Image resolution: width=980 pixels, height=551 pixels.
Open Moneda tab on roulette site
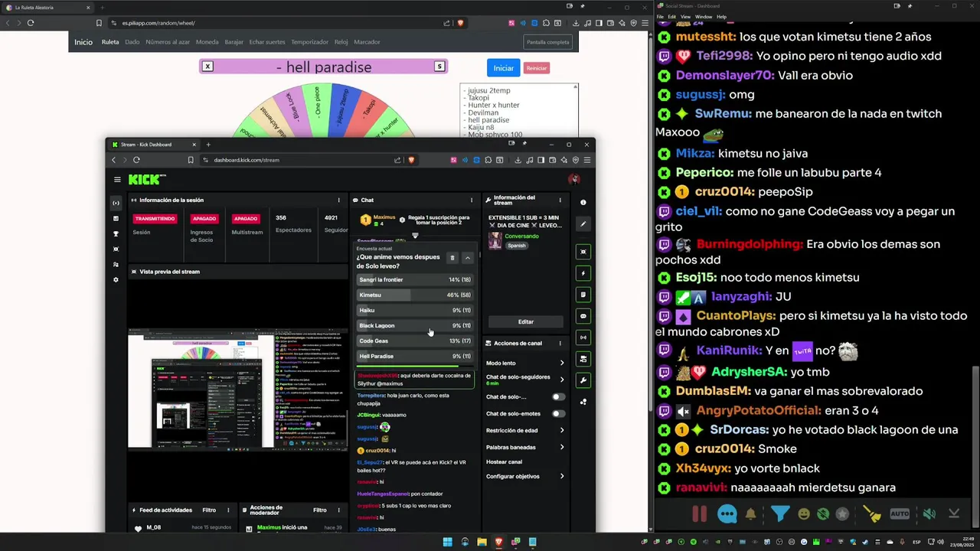tap(207, 42)
